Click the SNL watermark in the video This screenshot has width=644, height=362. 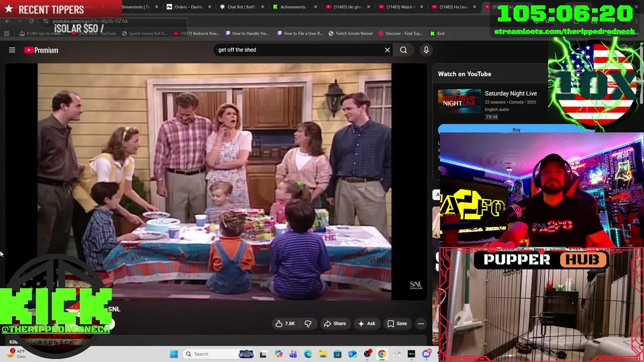click(x=416, y=286)
